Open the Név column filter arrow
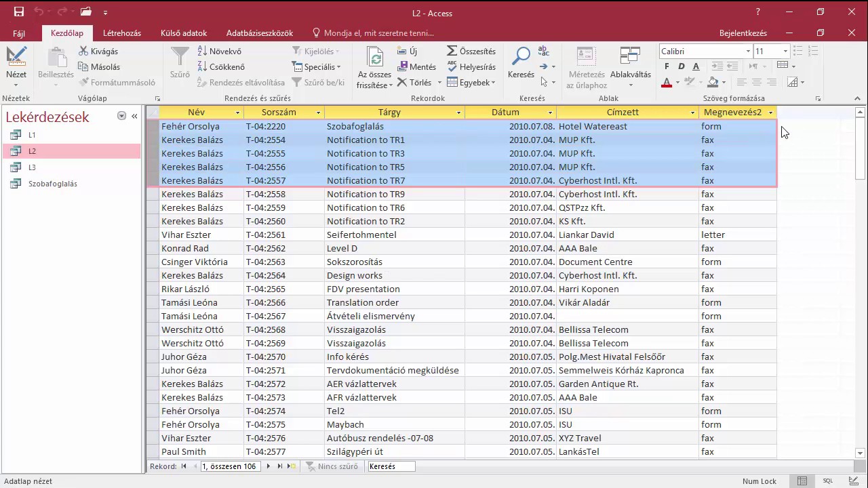This screenshot has height=488, width=868. coord(237,113)
